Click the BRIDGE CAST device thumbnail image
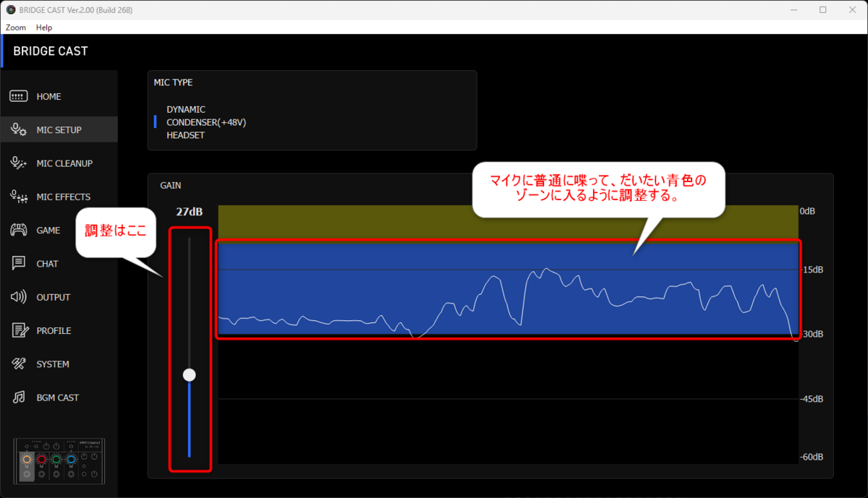 coord(59,461)
